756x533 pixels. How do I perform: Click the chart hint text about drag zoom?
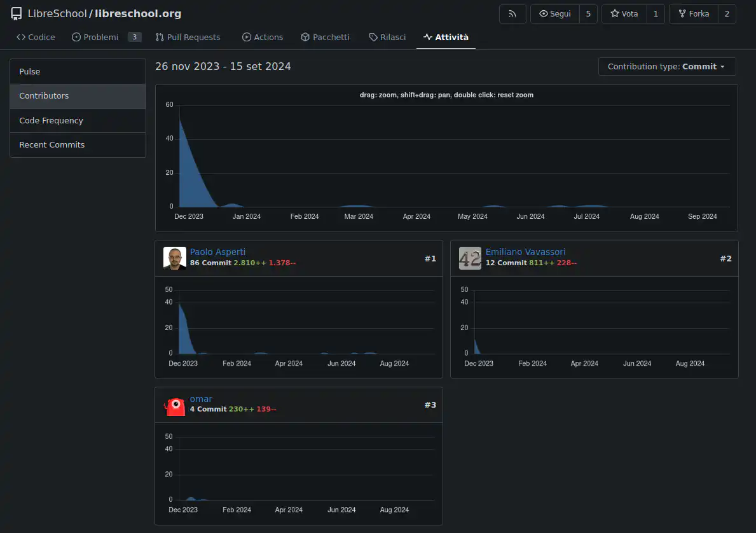446,95
